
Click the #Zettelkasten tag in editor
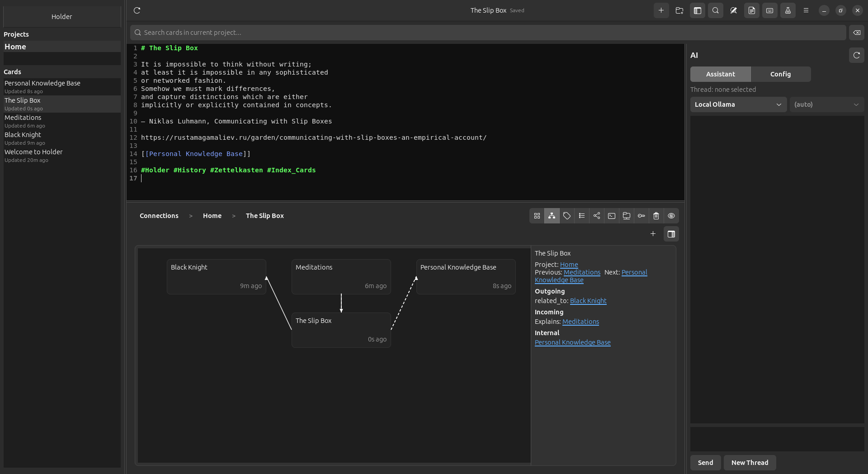click(x=236, y=170)
